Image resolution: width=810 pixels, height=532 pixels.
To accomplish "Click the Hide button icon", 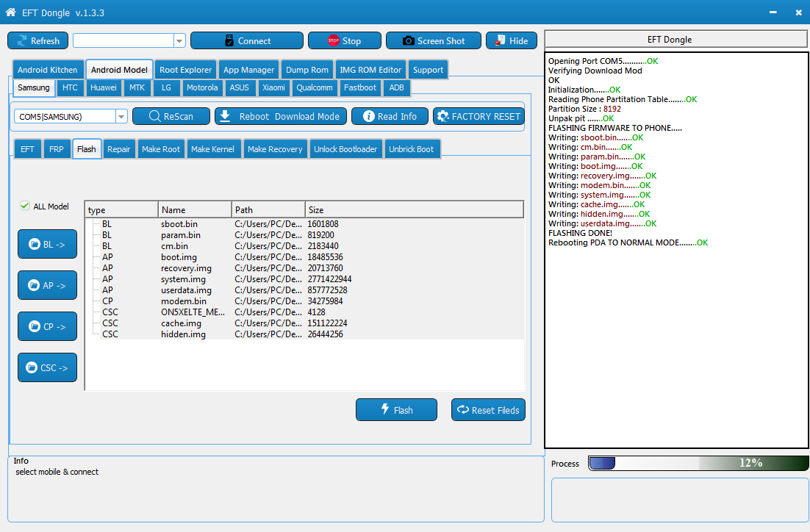I will coord(500,40).
